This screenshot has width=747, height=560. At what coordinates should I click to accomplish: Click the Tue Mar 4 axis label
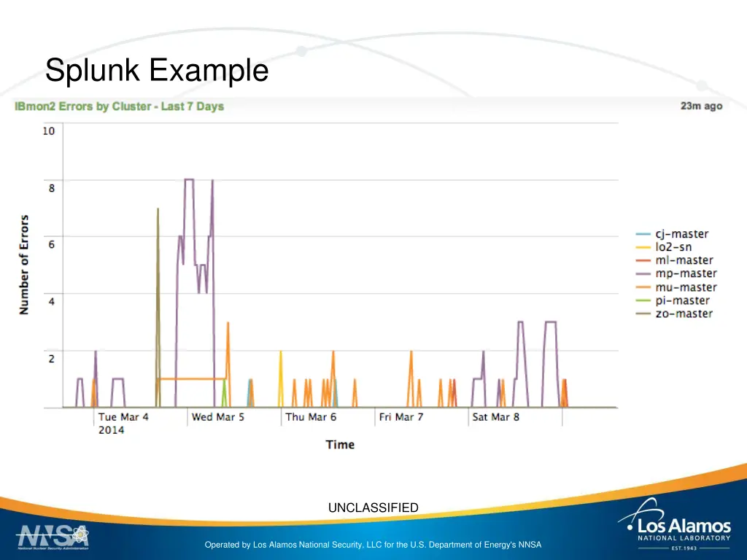(123, 417)
